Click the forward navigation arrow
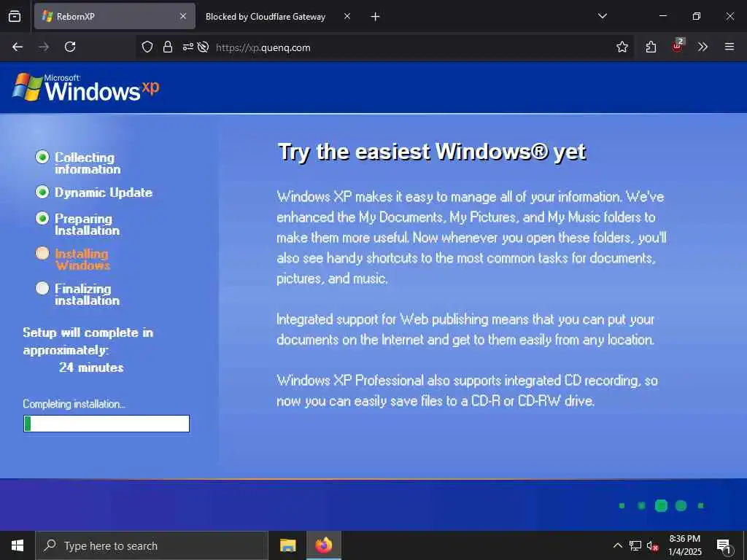The height and width of the screenshot is (560, 747). pyautogui.click(x=44, y=47)
